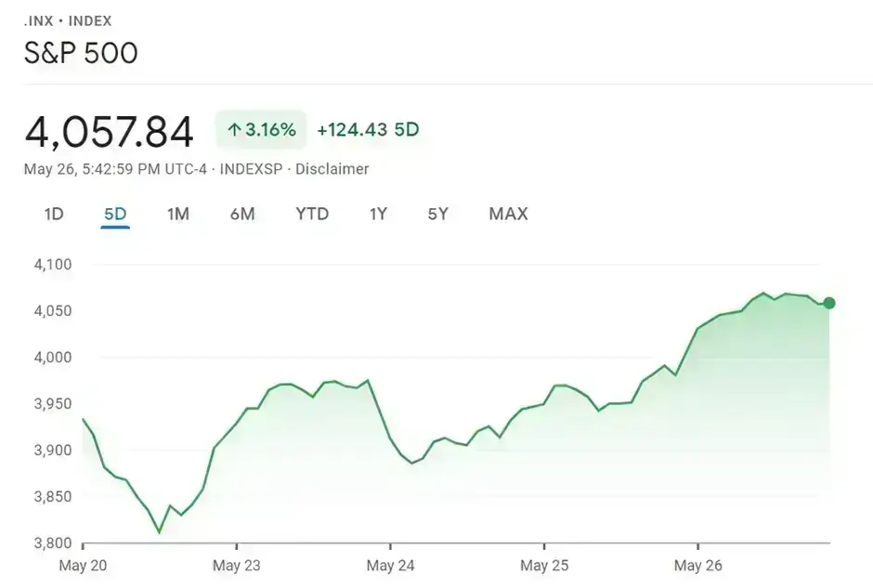View the YTD performance chart
The image size is (873, 588).
click(x=312, y=214)
